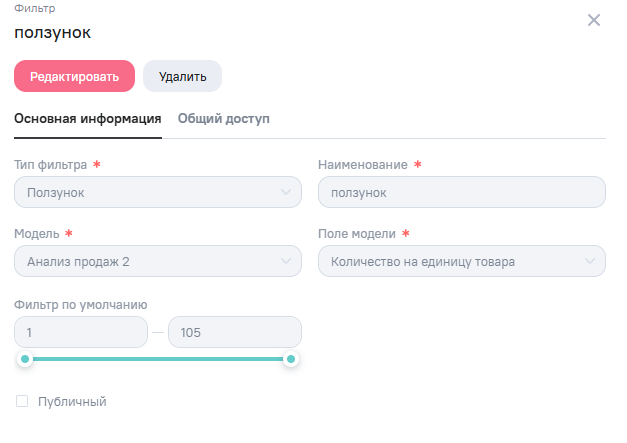Image resolution: width=627 pixels, height=443 pixels.
Task: Open the Тип фильтра dropdown showing Ползунок
Action: pyautogui.click(x=150, y=192)
